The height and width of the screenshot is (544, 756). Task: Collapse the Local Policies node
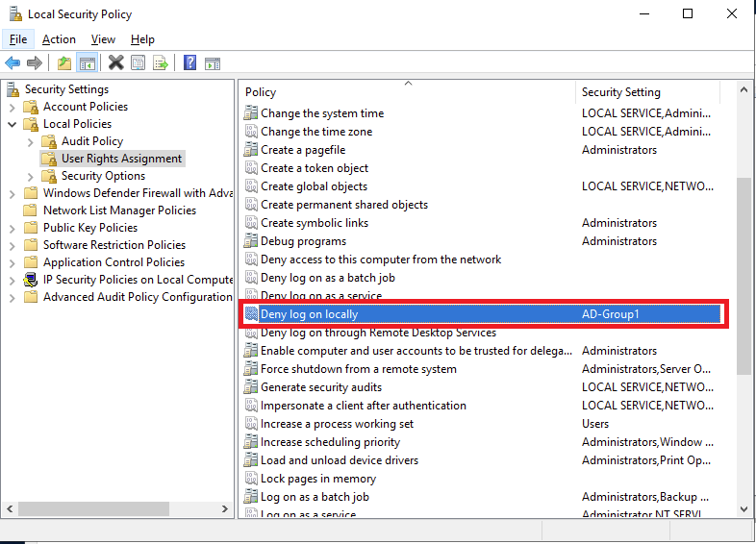coord(13,124)
